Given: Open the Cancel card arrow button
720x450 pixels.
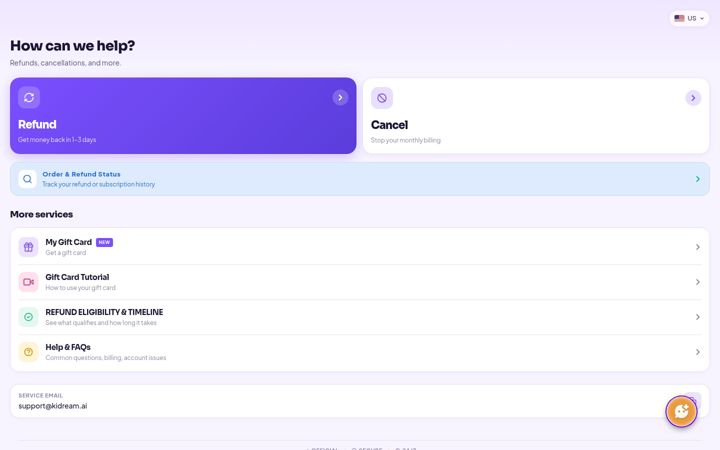Looking at the screenshot, I should [693, 98].
